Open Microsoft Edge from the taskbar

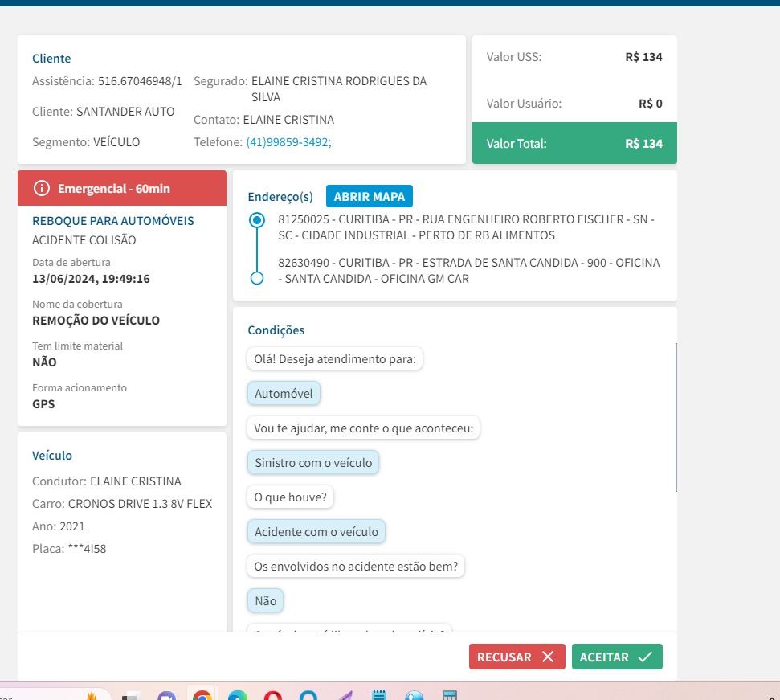(238, 695)
